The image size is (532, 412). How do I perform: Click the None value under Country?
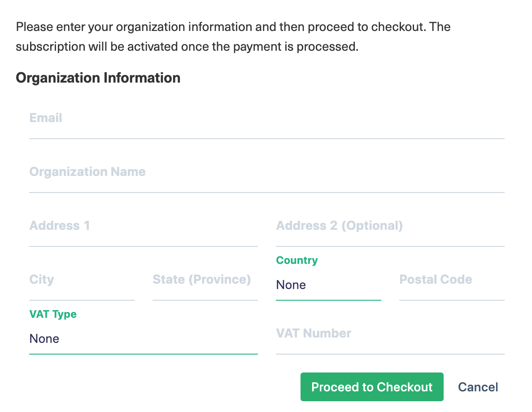tap(291, 285)
